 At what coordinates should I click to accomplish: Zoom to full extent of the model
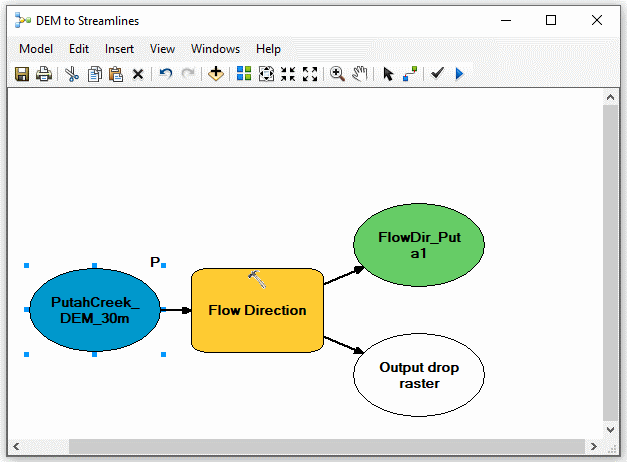coord(266,74)
